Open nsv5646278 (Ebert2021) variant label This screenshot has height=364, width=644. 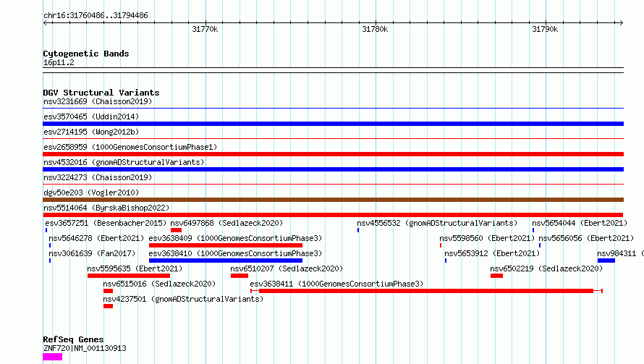click(96, 238)
